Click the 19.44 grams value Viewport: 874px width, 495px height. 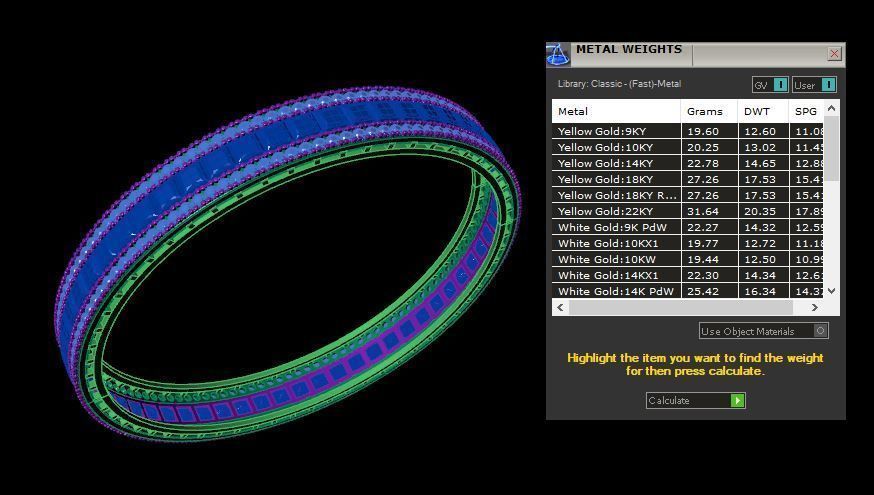(703, 259)
